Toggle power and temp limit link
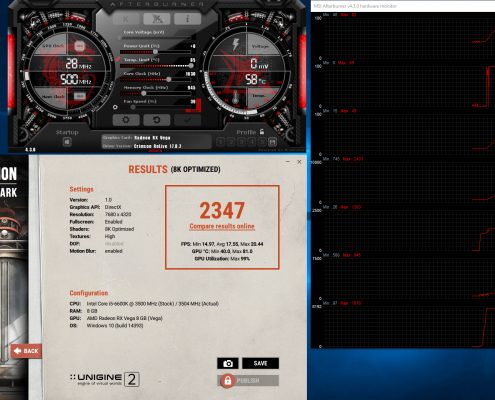 tap(118, 59)
